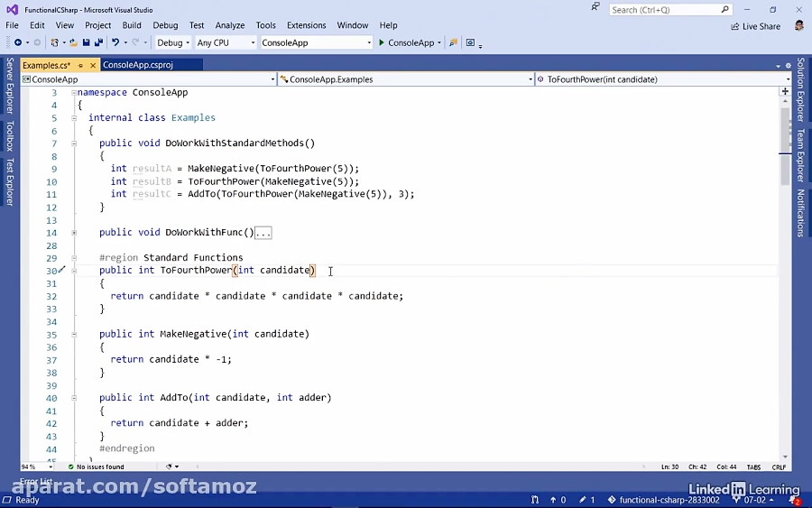
Task: Click the Save All icon
Action: 98,42
